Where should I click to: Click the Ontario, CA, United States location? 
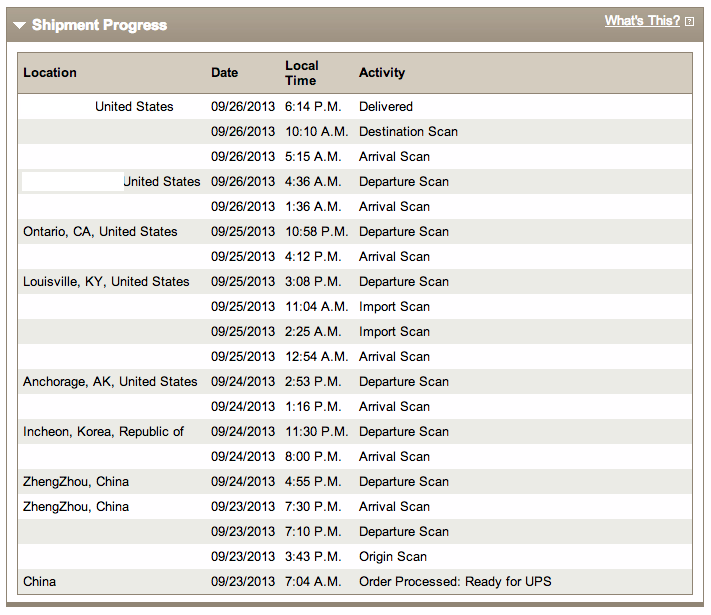click(100, 232)
